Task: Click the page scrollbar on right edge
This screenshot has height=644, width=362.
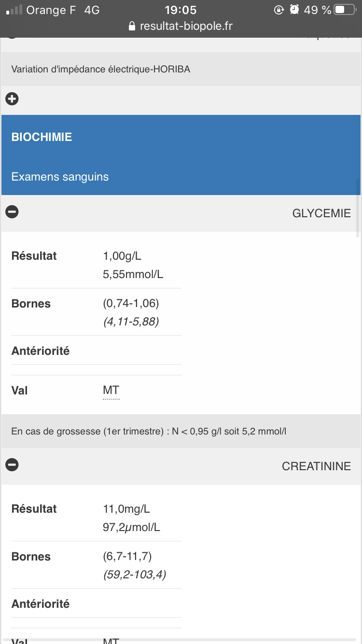Action: 358,208
